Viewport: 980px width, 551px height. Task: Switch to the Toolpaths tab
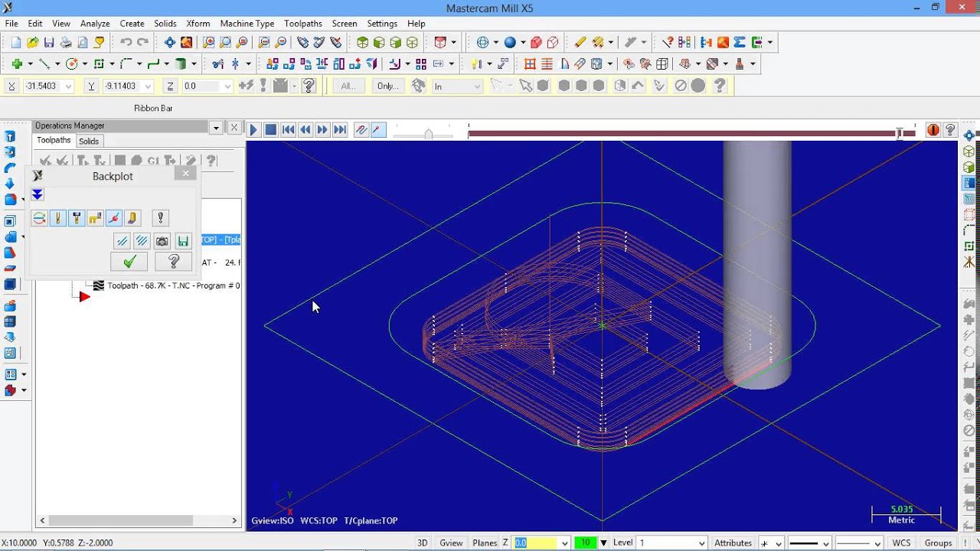point(54,141)
